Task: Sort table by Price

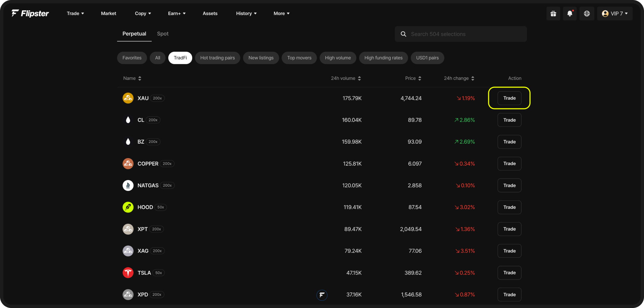Action: (x=413, y=78)
